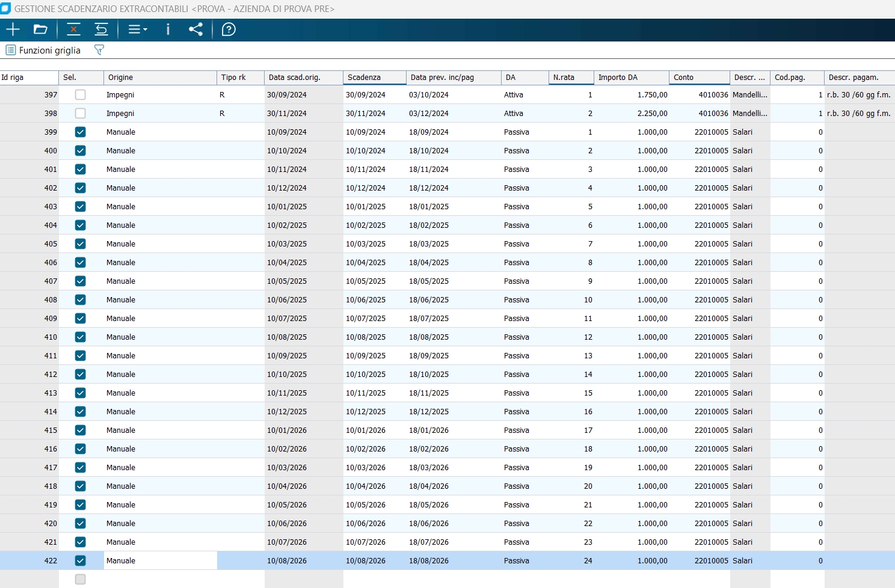This screenshot has height=588, width=895.
Task: Open the Funzioni griglia menu
Action: pos(43,51)
